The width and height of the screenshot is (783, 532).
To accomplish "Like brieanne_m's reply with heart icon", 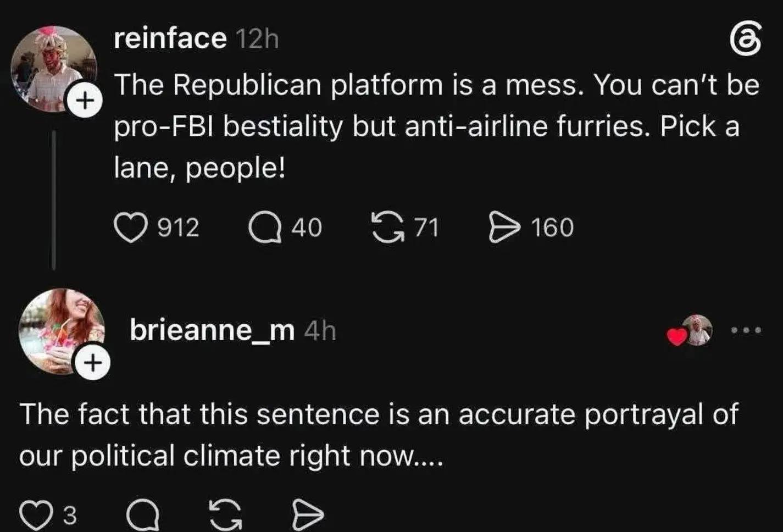I will click(36, 516).
